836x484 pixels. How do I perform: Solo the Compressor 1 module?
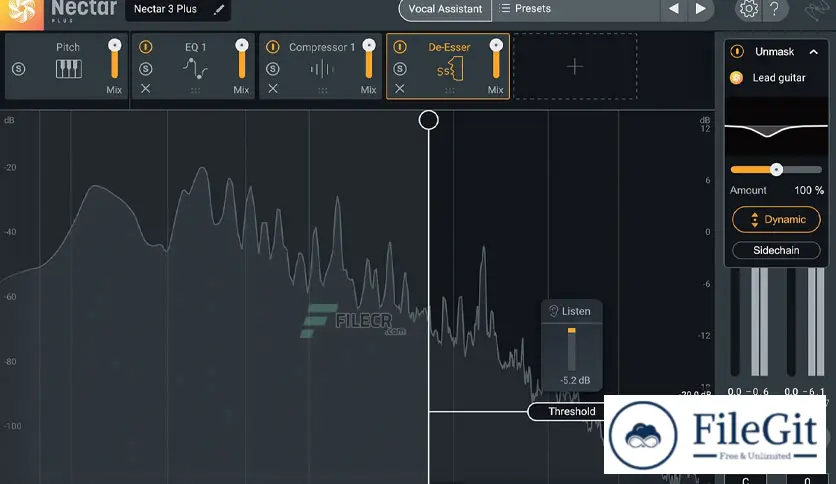[x=272, y=69]
